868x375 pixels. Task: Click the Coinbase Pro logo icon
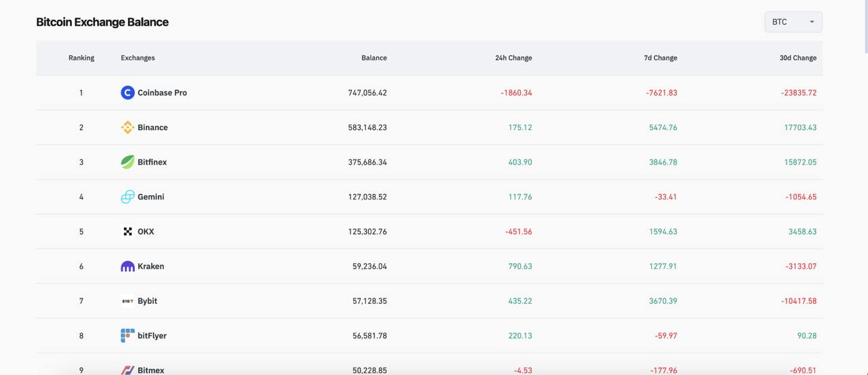pos(127,92)
